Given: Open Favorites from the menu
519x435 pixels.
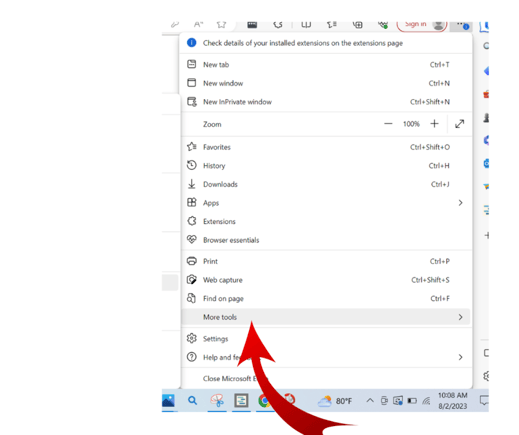Looking at the screenshot, I should click(x=326, y=147).
